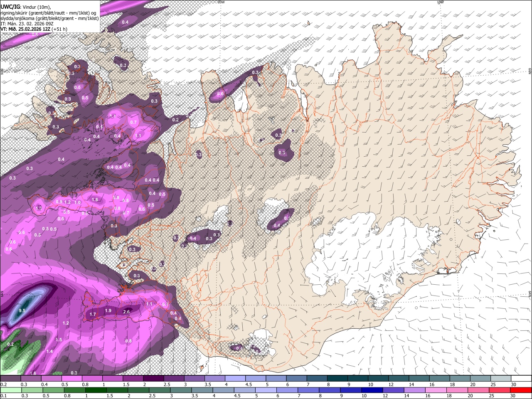
Task: Click the 12 label in the snow legend row
Action: [391, 384]
